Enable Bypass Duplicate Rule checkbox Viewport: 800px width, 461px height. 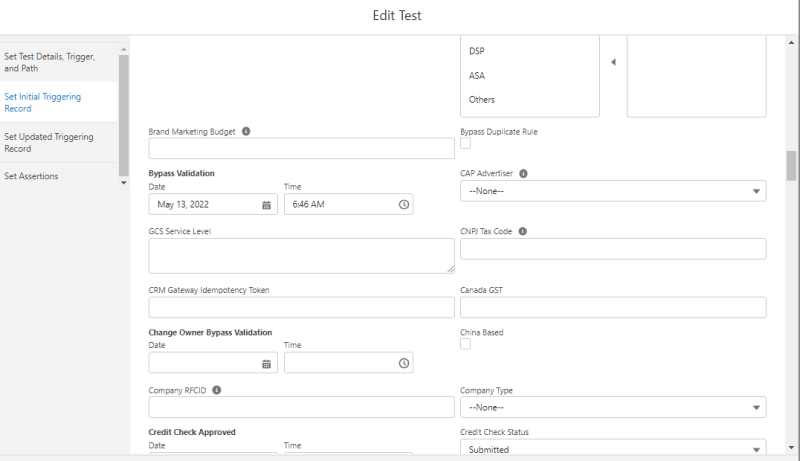point(466,144)
